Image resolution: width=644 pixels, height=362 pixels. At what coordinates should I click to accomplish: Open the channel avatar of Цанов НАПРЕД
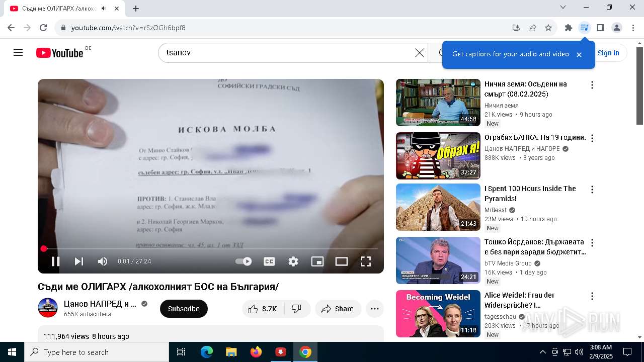[x=48, y=308]
